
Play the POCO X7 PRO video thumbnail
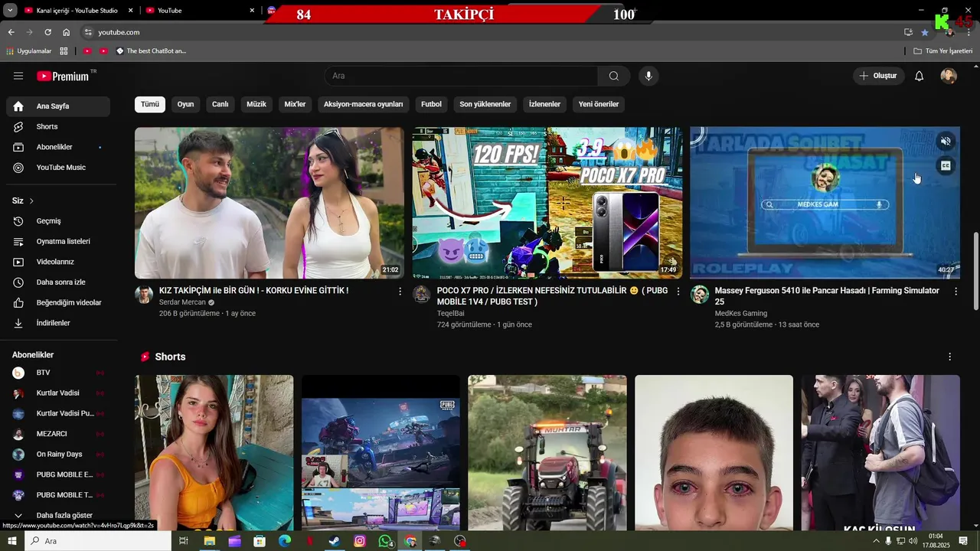point(547,203)
